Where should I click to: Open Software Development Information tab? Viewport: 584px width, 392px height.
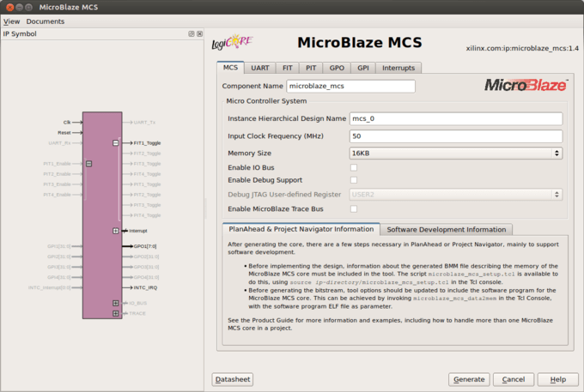tap(447, 230)
